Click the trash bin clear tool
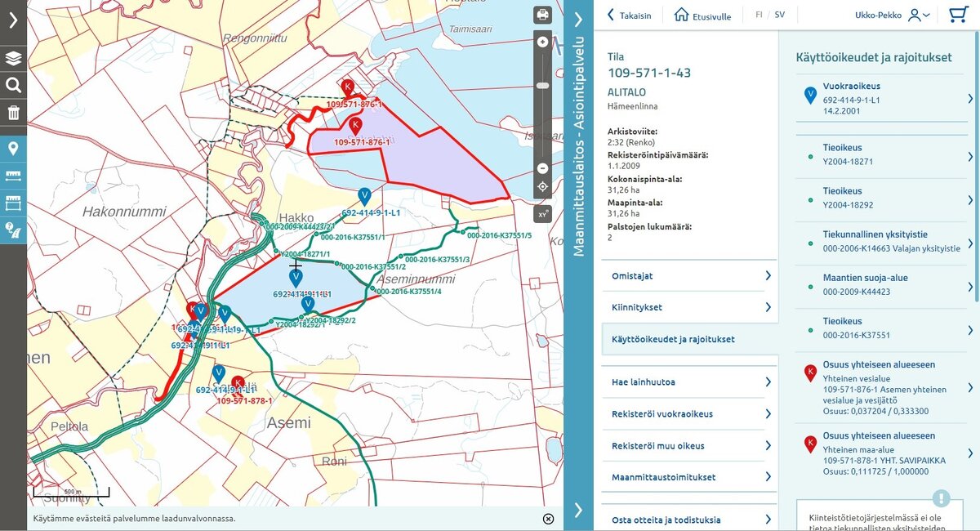 (x=13, y=113)
